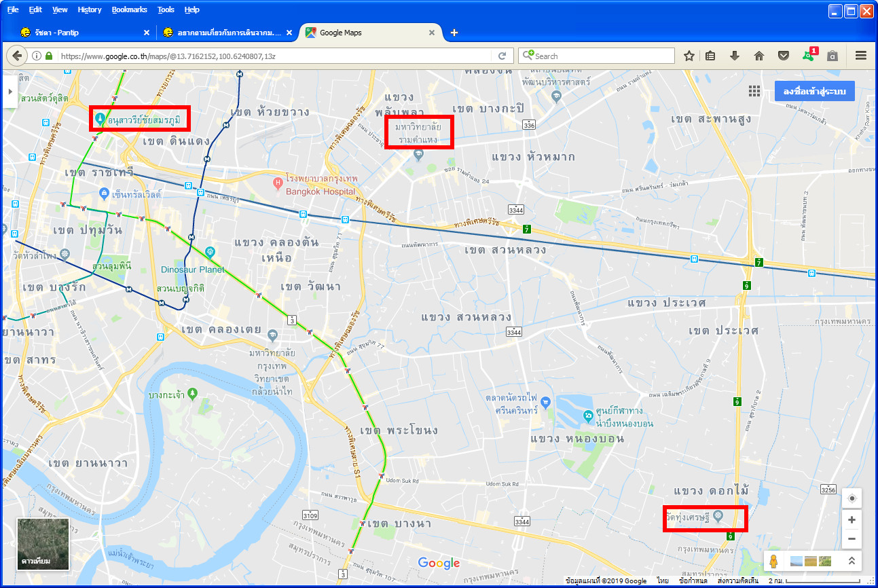Show your location with the target button

852,498
